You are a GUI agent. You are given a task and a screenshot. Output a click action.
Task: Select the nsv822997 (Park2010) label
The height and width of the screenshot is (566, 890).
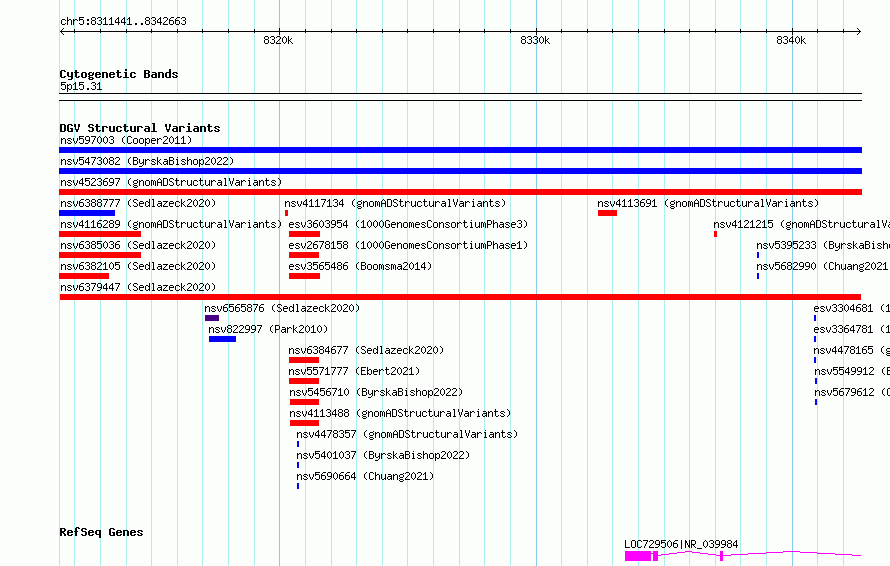(268, 329)
